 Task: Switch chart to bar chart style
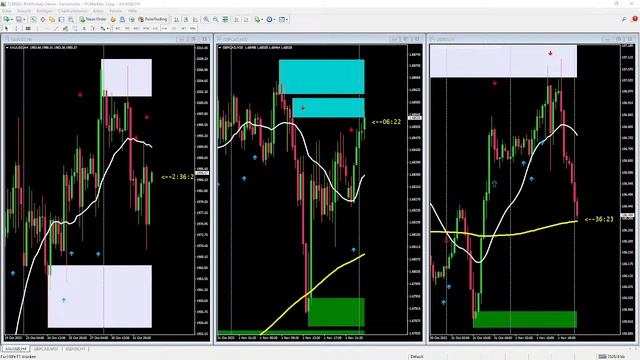pos(176,19)
